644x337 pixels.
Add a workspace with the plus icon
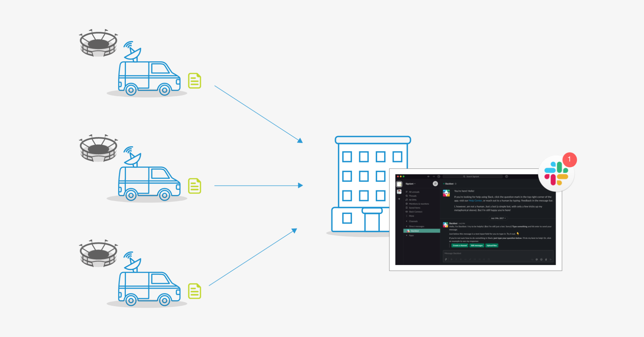(399, 199)
